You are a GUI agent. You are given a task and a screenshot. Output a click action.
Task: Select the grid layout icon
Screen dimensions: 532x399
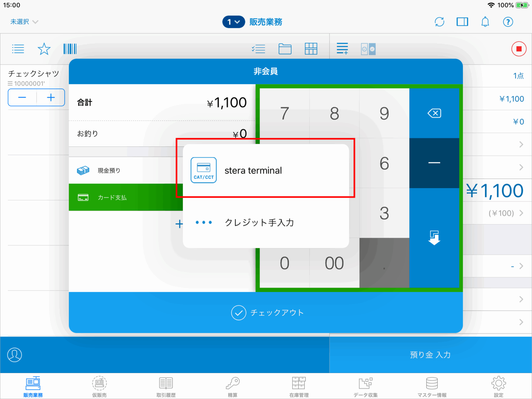(x=311, y=49)
